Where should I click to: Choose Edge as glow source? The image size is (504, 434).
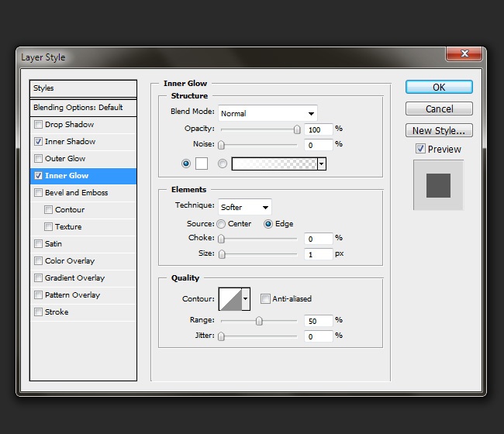pos(268,224)
